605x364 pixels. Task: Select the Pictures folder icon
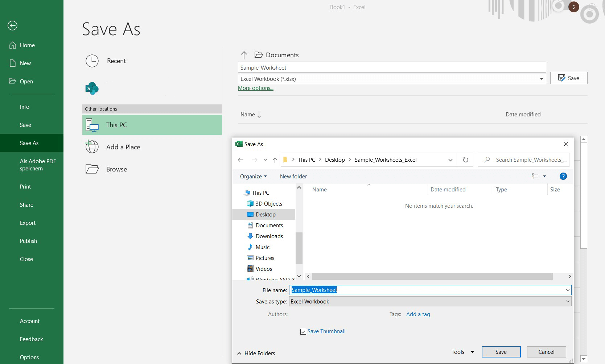click(251, 258)
